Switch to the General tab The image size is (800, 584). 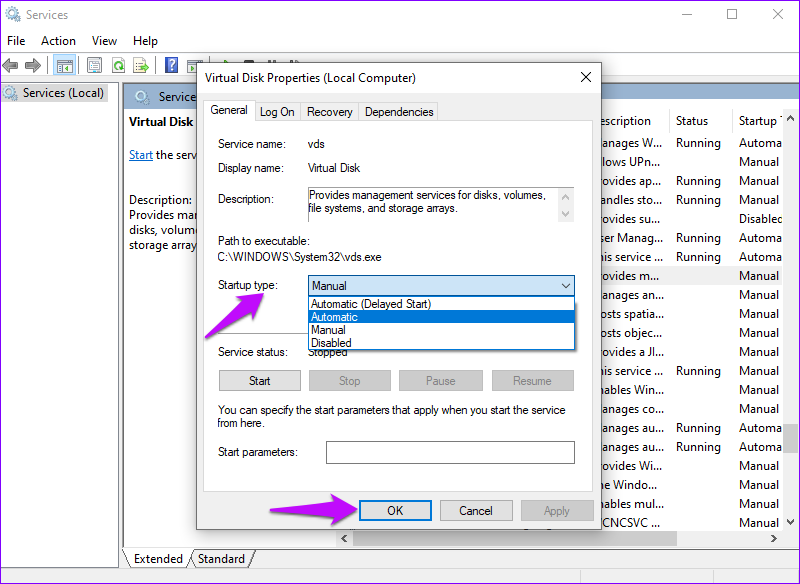click(229, 110)
